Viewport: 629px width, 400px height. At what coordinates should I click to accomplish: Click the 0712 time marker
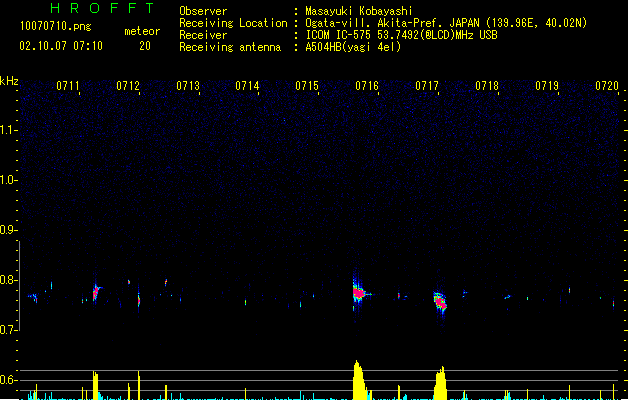tap(128, 86)
